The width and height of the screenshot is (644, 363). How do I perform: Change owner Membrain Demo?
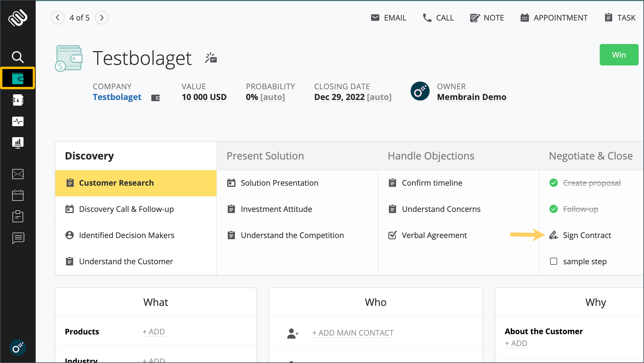[472, 97]
